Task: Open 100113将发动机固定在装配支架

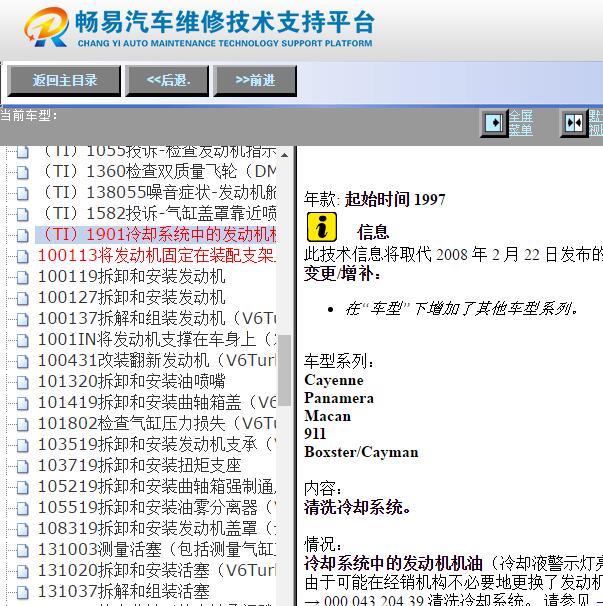Action: tap(157, 255)
